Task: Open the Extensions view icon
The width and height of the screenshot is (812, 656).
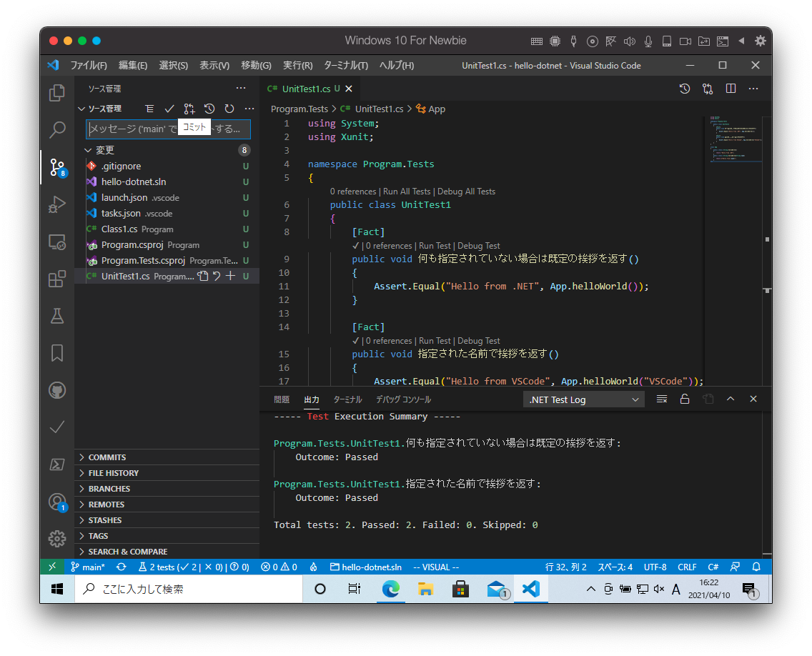Action: pos(57,279)
